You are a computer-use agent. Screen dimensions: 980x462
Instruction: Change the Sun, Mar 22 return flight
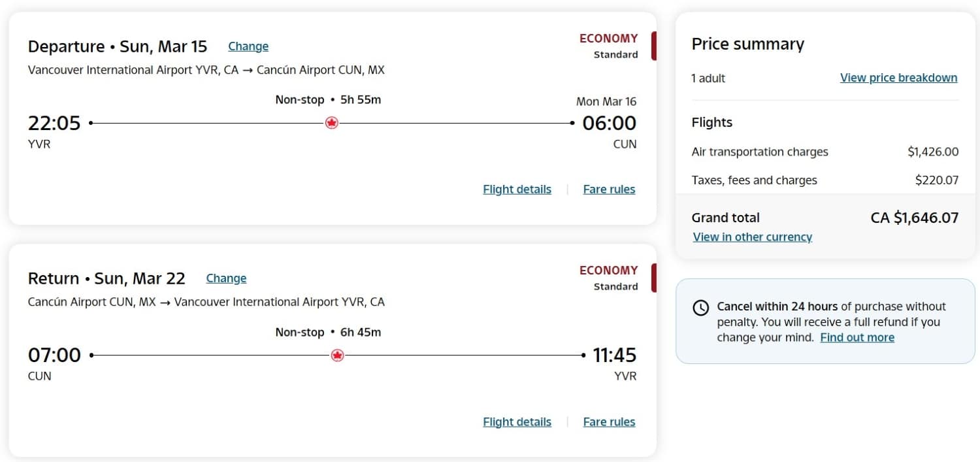tap(226, 278)
